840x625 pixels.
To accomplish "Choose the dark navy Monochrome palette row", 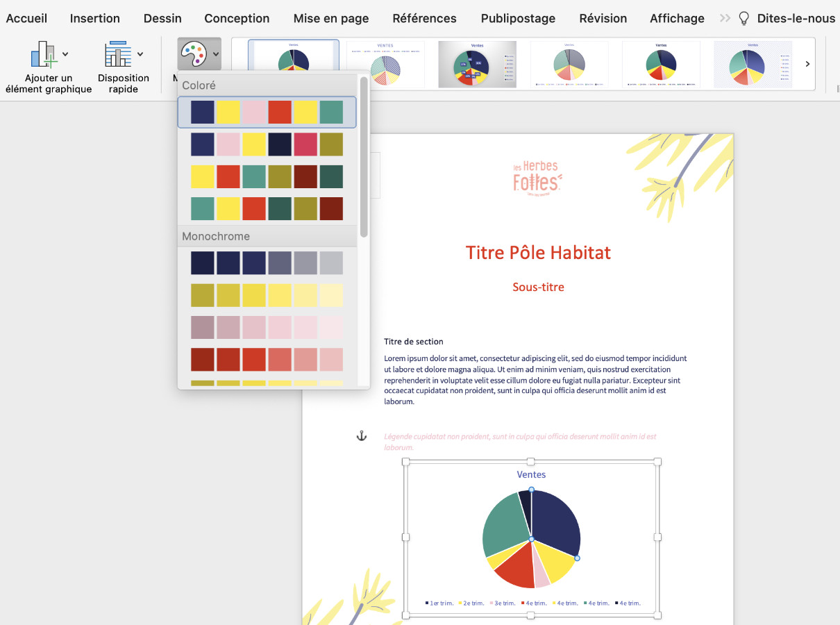I will pyautogui.click(x=267, y=263).
